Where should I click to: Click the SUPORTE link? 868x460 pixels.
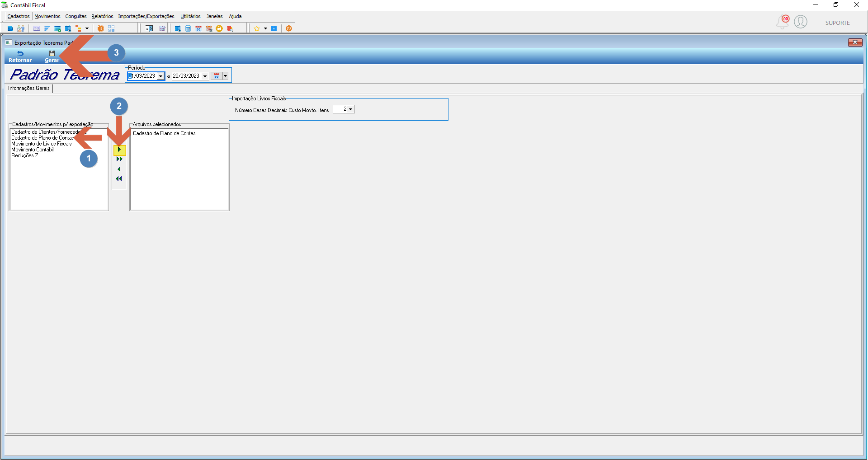click(x=837, y=23)
